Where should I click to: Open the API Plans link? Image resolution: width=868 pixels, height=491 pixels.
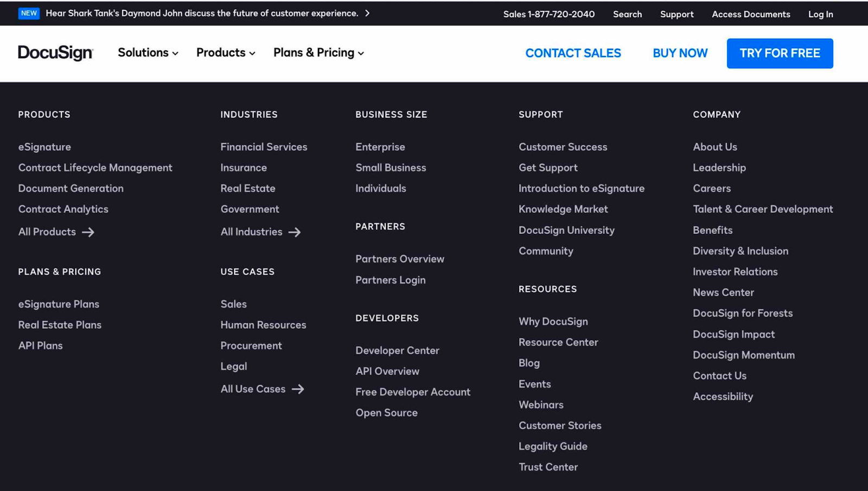point(40,345)
